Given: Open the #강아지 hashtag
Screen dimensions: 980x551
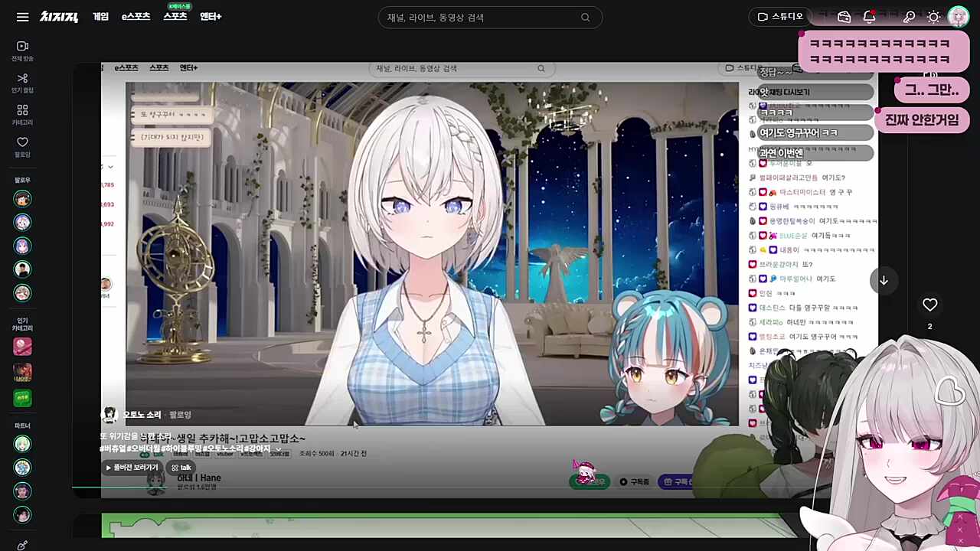Looking at the screenshot, I should (x=257, y=449).
